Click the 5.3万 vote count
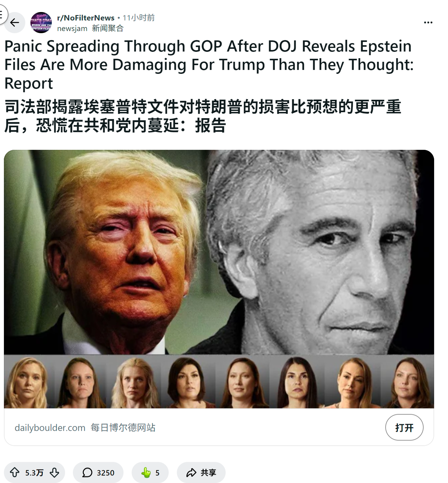This screenshot has width=448, height=483. click(34, 472)
